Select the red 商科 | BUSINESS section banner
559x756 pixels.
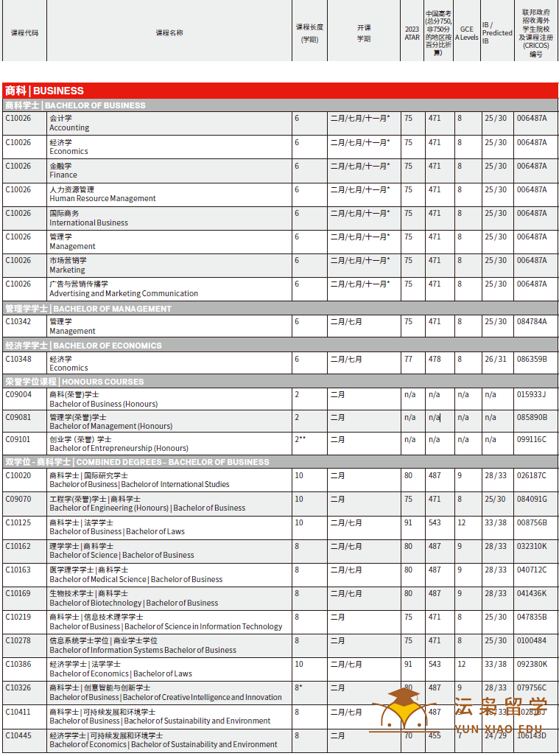point(280,90)
